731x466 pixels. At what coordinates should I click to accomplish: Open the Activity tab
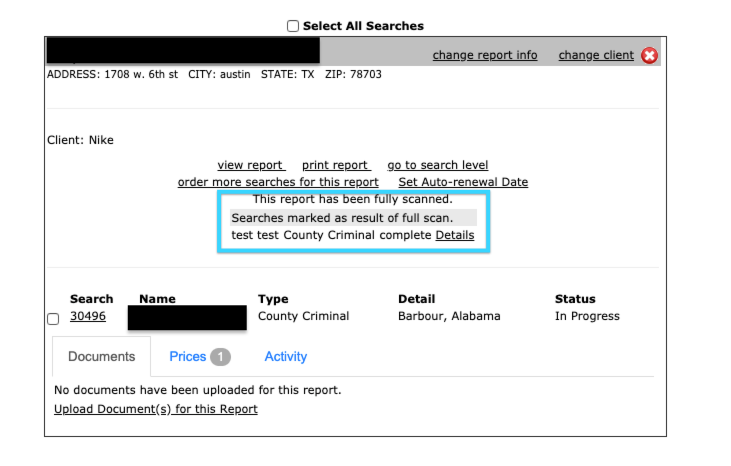pyautogui.click(x=286, y=356)
